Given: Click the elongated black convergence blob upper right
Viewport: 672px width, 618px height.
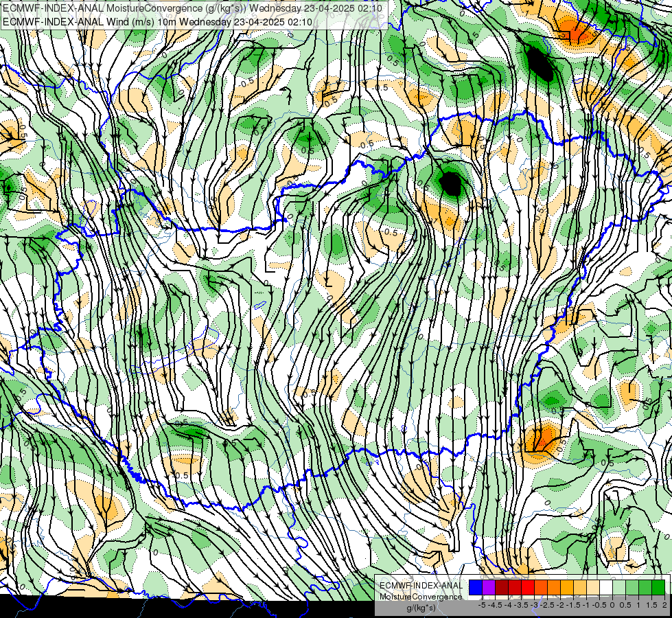Looking at the screenshot, I should coord(540,65).
